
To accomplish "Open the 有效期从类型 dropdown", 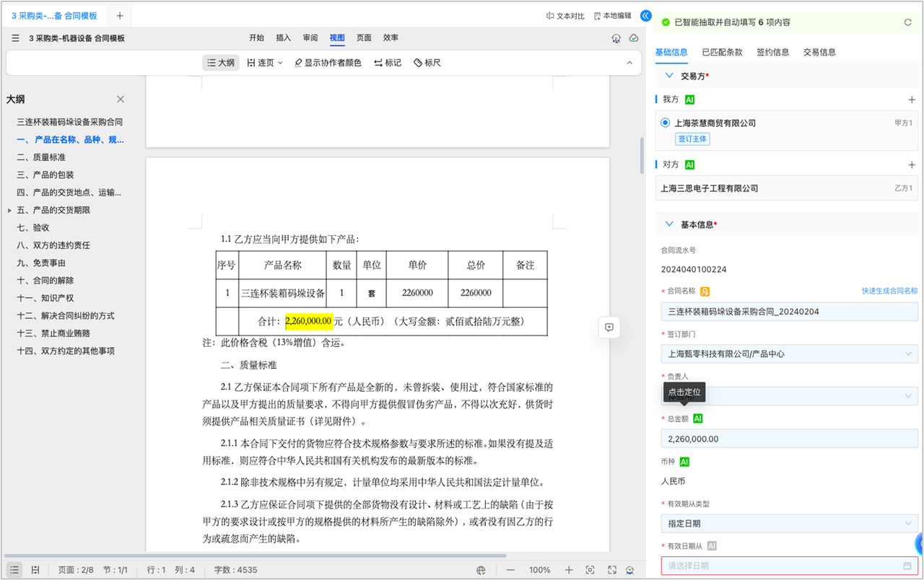I will pyautogui.click(x=790, y=523).
